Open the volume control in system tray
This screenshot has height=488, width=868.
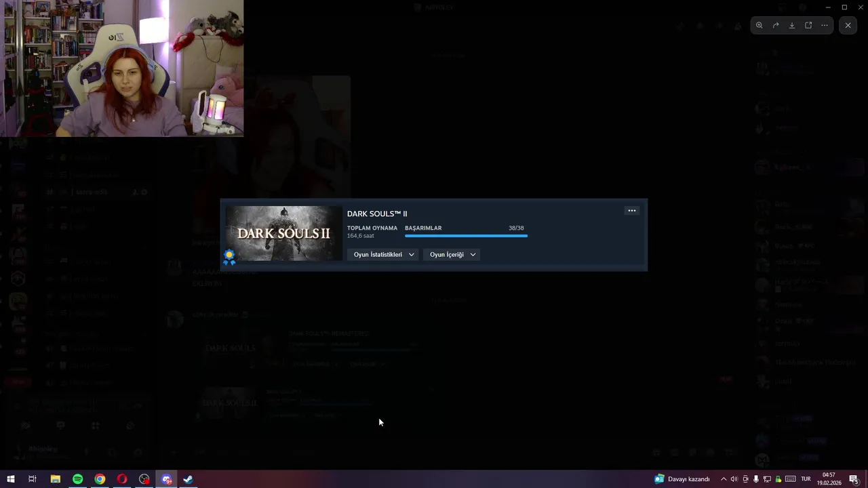(734, 479)
